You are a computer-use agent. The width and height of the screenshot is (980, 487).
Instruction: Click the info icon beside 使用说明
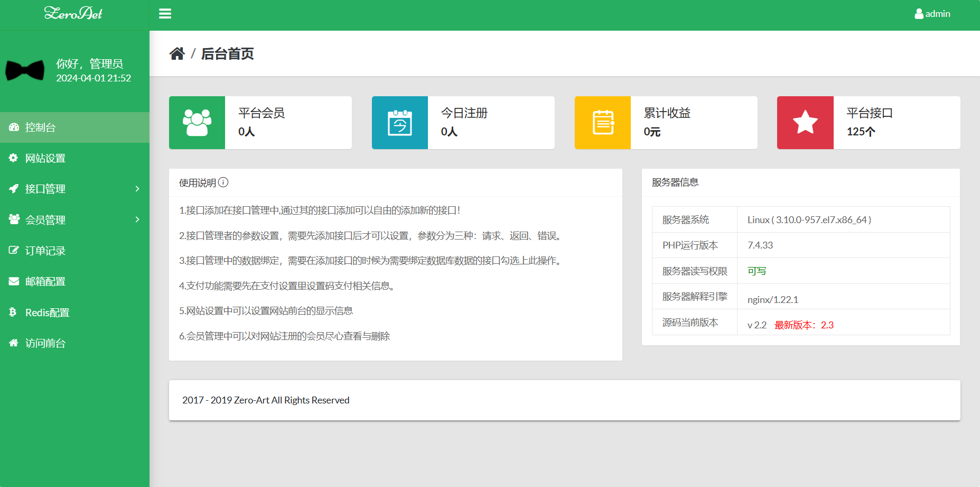223,182
